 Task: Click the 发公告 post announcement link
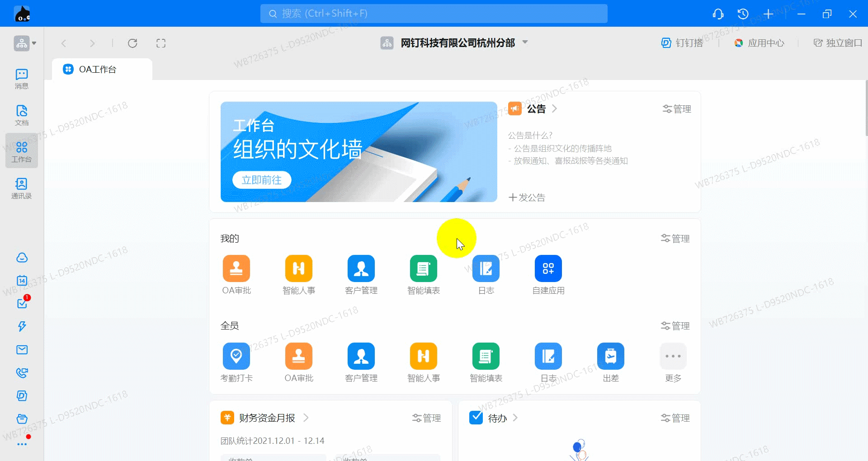pos(527,198)
